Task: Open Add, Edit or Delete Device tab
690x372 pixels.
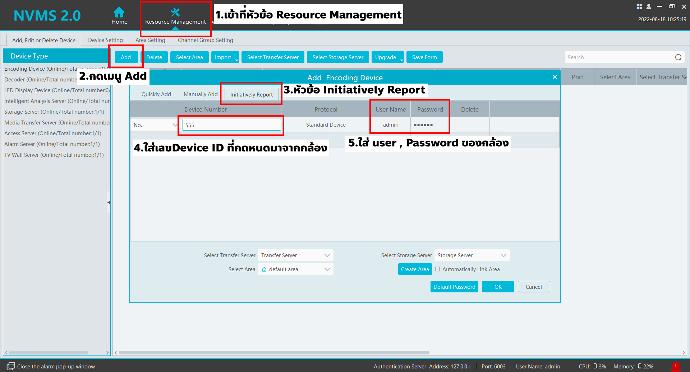Action: (44, 40)
